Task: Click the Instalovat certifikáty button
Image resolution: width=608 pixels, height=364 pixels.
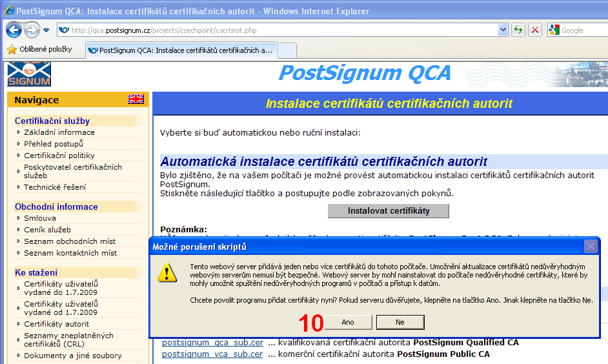Action: click(x=389, y=211)
